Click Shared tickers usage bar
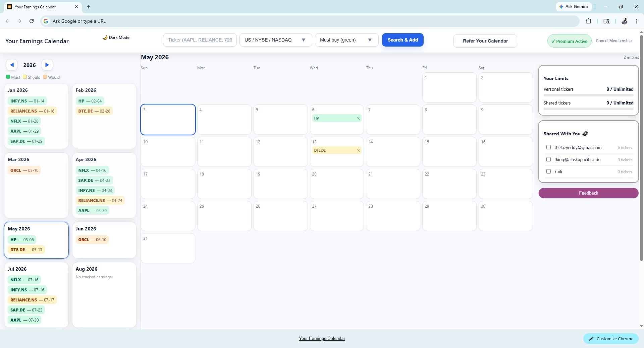 pos(589,109)
